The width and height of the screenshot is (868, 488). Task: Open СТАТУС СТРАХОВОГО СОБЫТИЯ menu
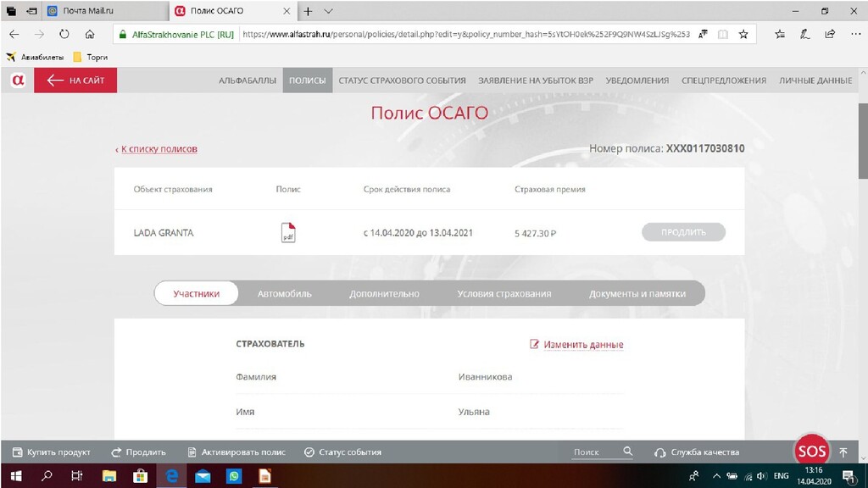tap(402, 80)
